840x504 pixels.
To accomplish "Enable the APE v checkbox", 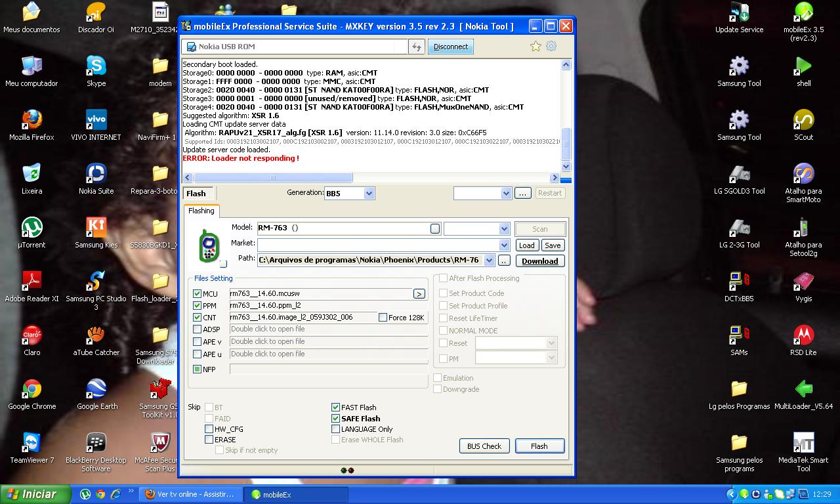I will pos(197,342).
